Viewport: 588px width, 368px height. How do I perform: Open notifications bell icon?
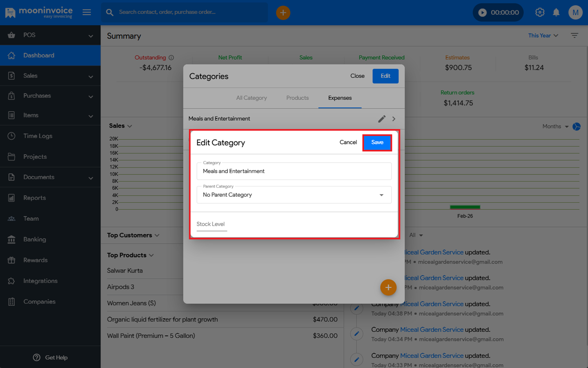556,13
